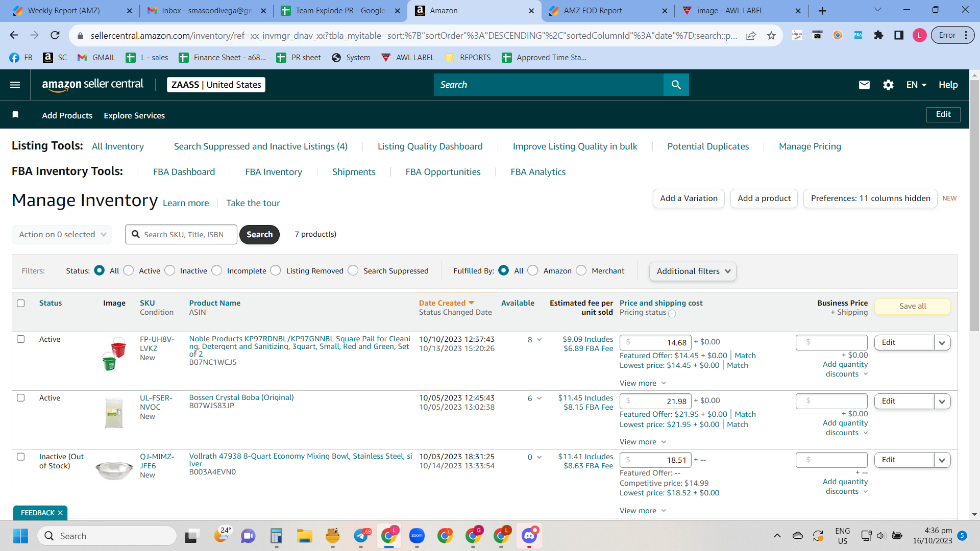Open Bossen Crystal Boba product thumbnail

[114, 412]
